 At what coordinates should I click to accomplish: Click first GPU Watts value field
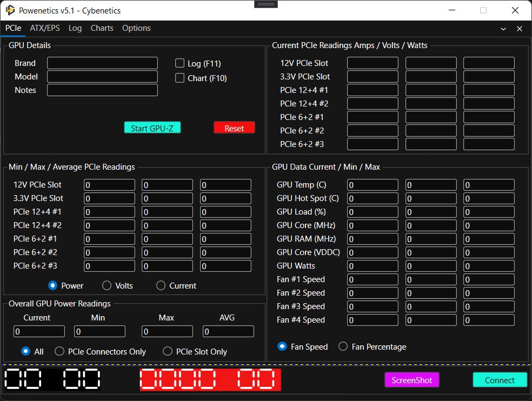[373, 266]
